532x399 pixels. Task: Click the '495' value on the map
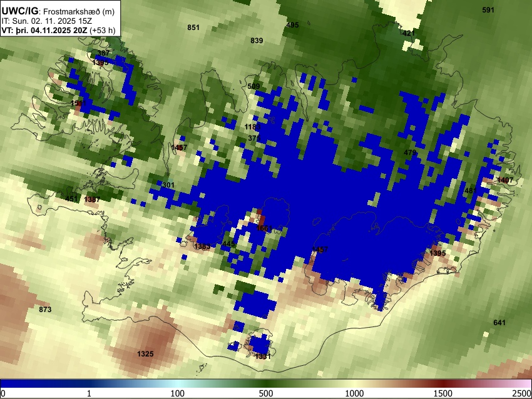click(292, 25)
